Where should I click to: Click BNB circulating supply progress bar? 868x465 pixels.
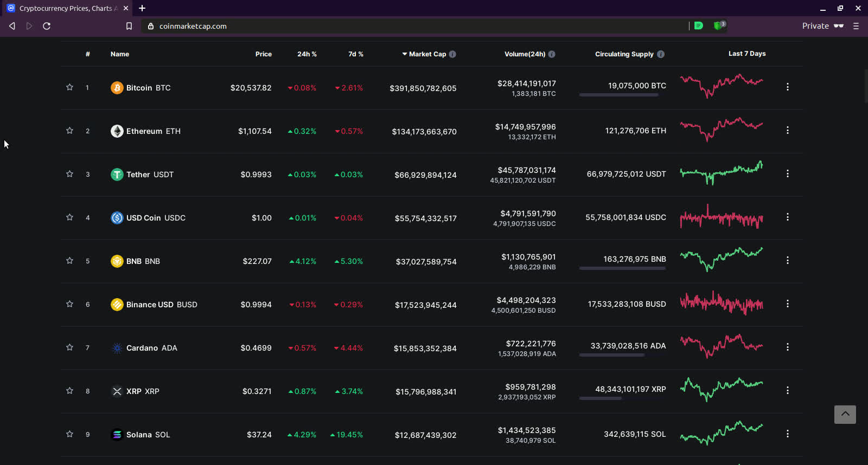[x=623, y=268]
